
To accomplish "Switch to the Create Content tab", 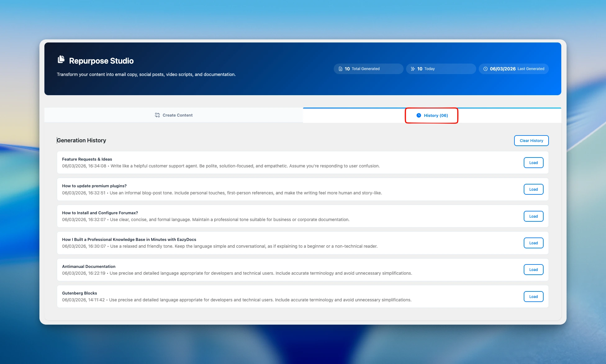I will coord(174,115).
